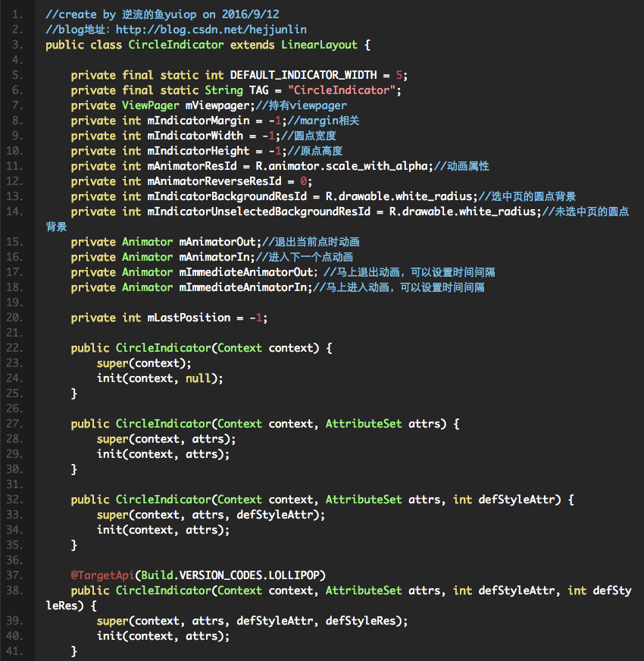
Task: Click the string "CircleIndicator" on line 6
Action: point(342,90)
